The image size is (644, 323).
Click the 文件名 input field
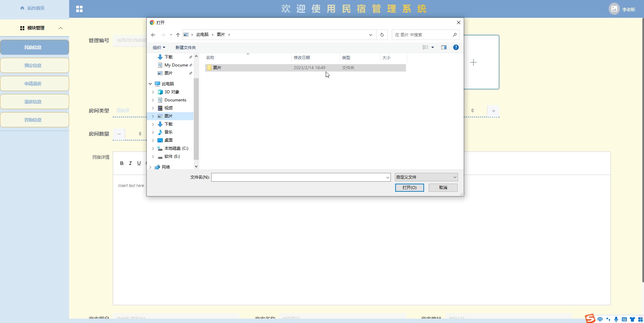click(298, 177)
